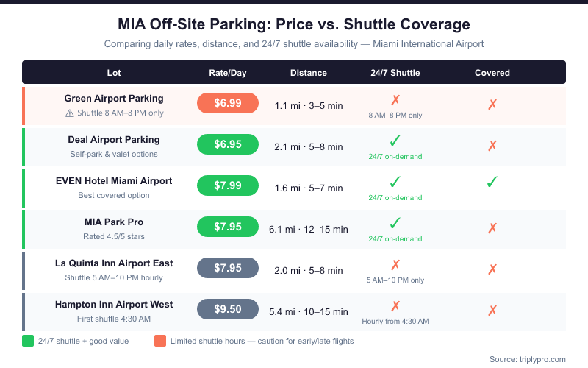This screenshot has width=588, height=368.
Task: Click the $9.50 Hampton Inn rate badge
Action: click(228, 309)
